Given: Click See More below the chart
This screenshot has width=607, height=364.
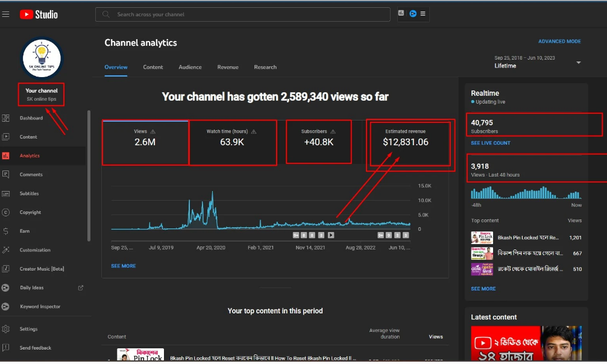Looking at the screenshot, I should pyautogui.click(x=123, y=266).
